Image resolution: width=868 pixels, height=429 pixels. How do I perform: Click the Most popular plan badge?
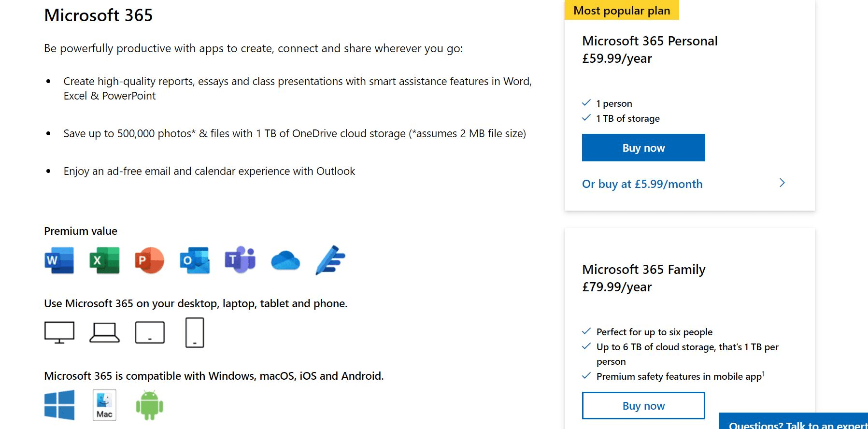tap(622, 10)
